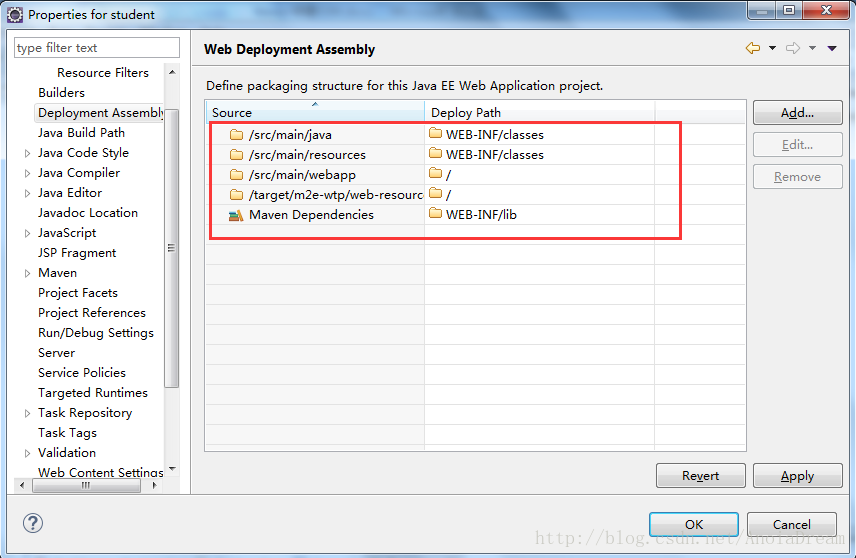Open the Java Build Path page

pos(81,133)
